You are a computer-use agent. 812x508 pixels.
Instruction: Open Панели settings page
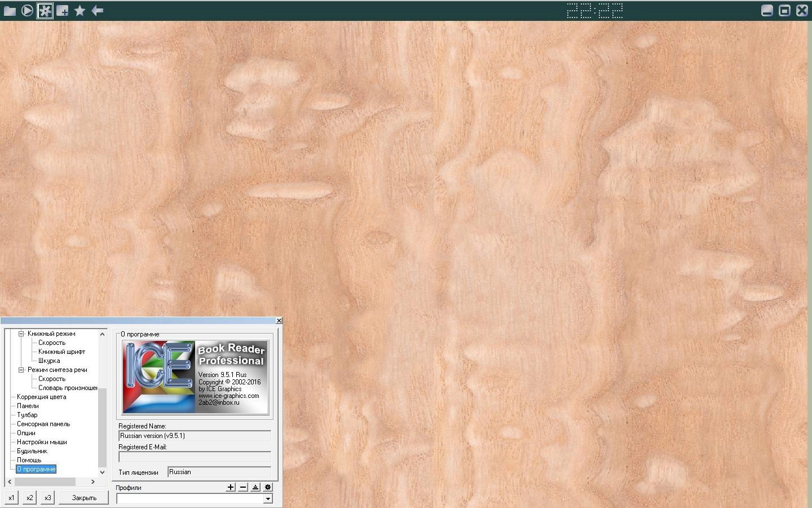(28, 406)
